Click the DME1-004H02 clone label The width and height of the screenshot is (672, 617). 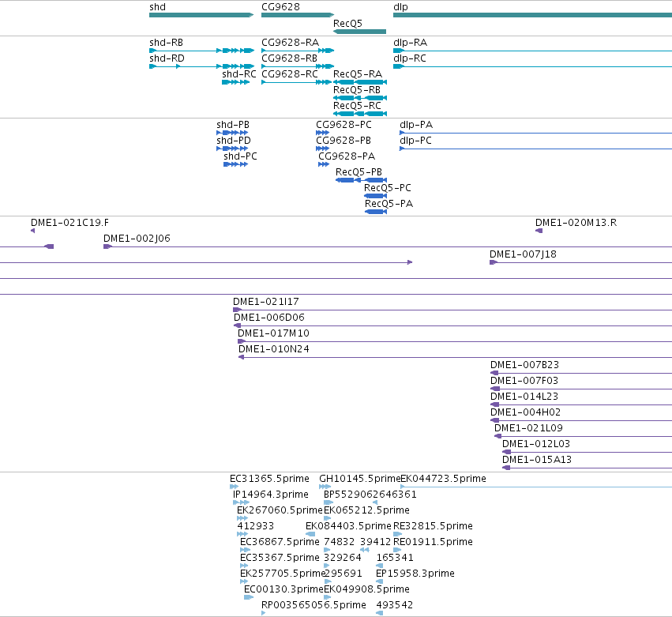click(525, 413)
